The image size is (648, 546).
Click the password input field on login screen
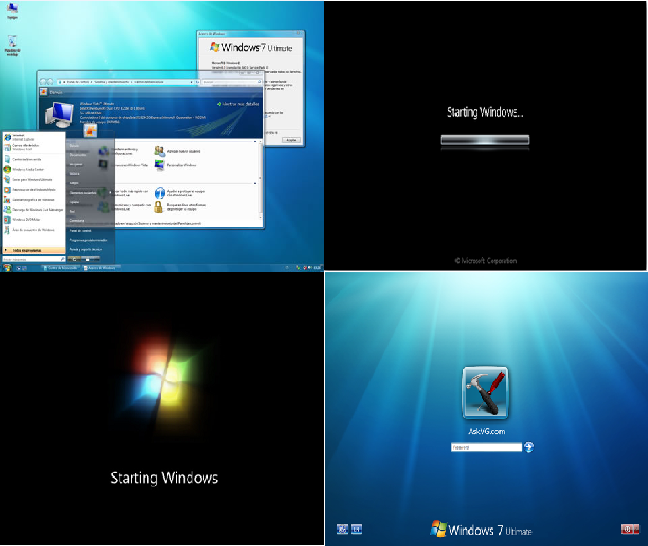click(x=485, y=448)
